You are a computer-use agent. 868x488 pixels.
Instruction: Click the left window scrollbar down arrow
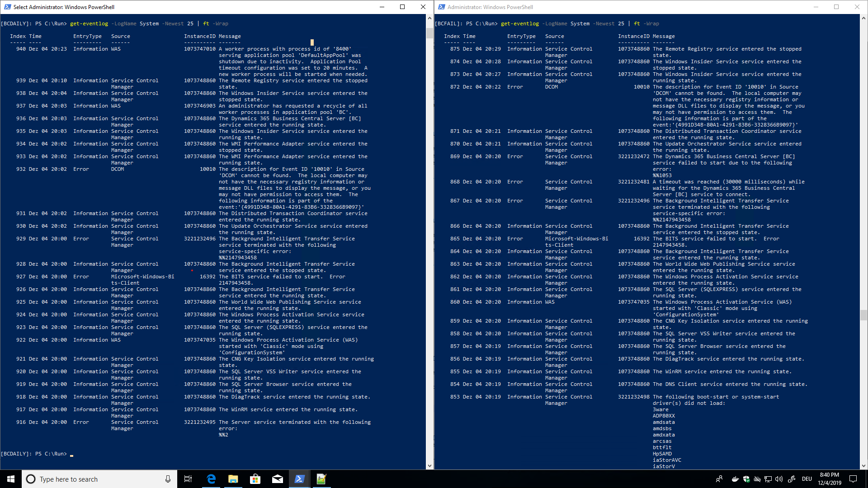429,466
